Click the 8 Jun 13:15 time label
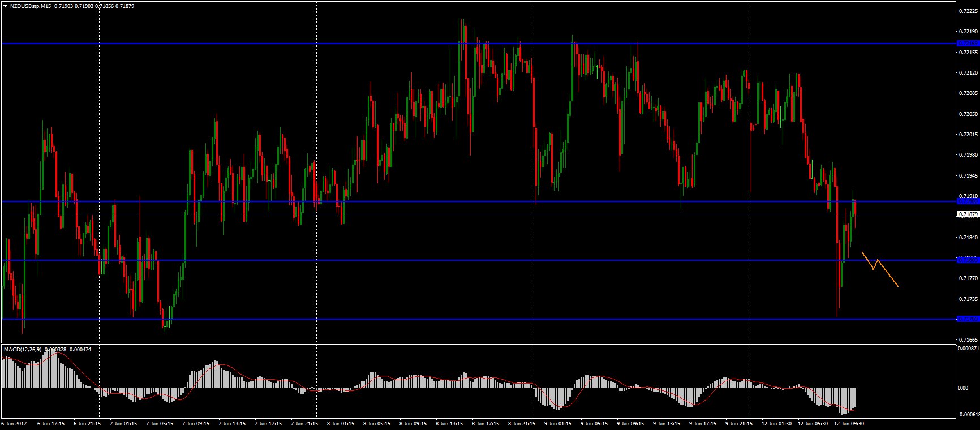 coord(449,423)
